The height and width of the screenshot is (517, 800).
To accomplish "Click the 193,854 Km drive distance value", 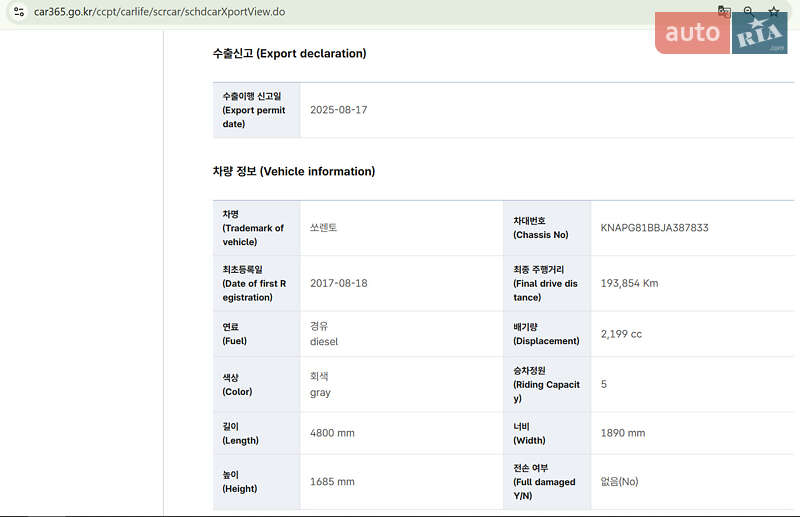I will coord(629,283).
